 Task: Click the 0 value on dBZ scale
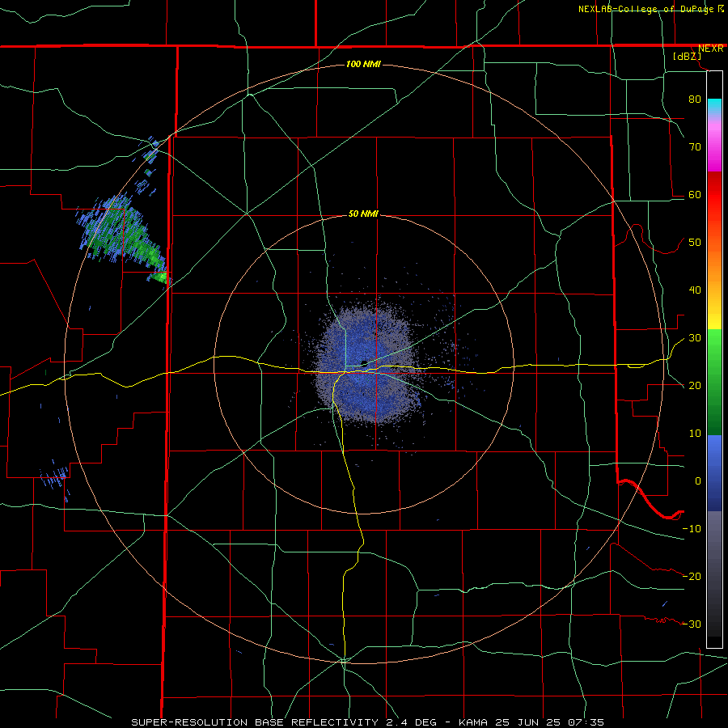[x=698, y=481]
